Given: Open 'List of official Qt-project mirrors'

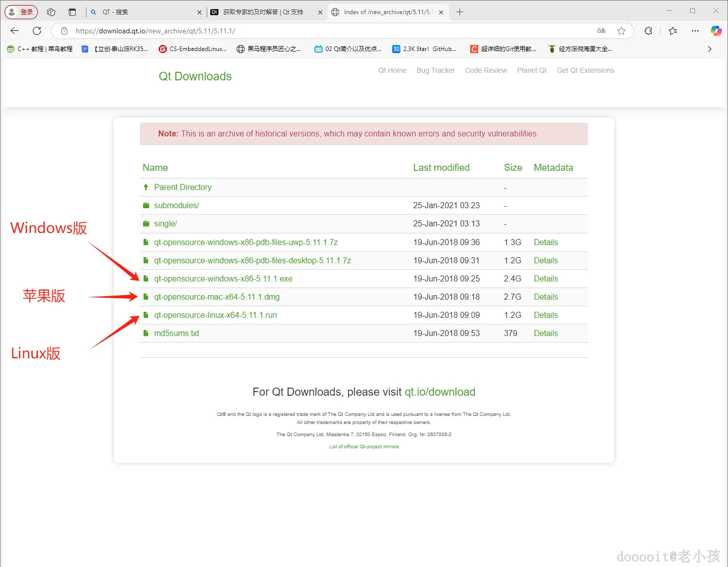Looking at the screenshot, I should pyautogui.click(x=364, y=447).
